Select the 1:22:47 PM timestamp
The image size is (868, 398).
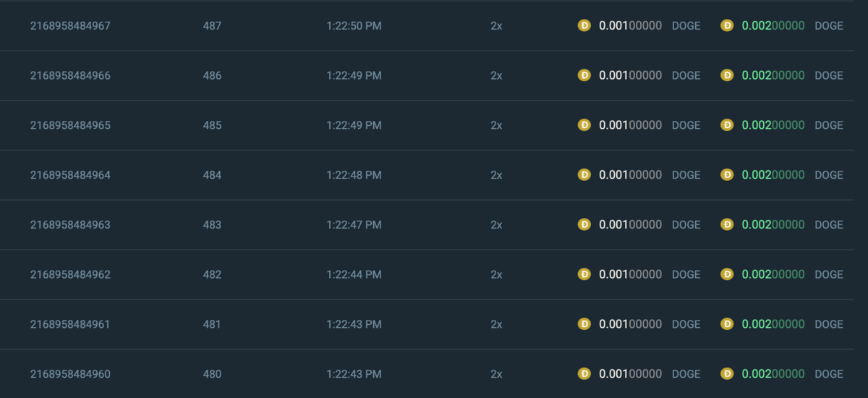click(x=354, y=225)
